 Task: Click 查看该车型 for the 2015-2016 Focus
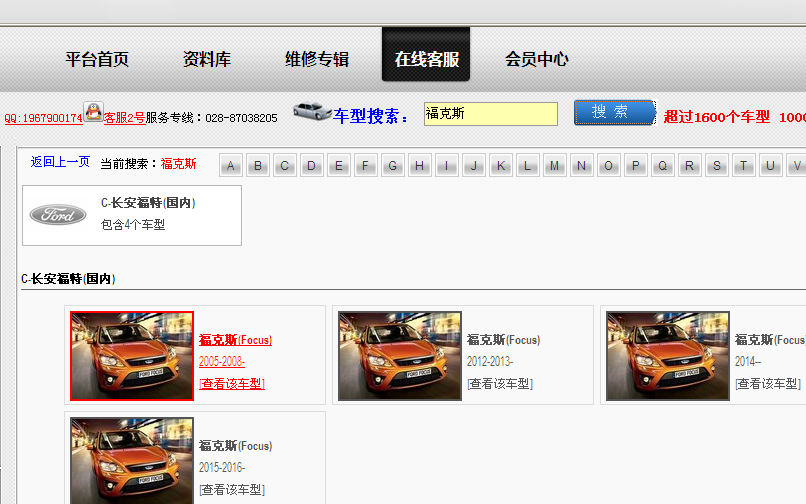click(232, 490)
